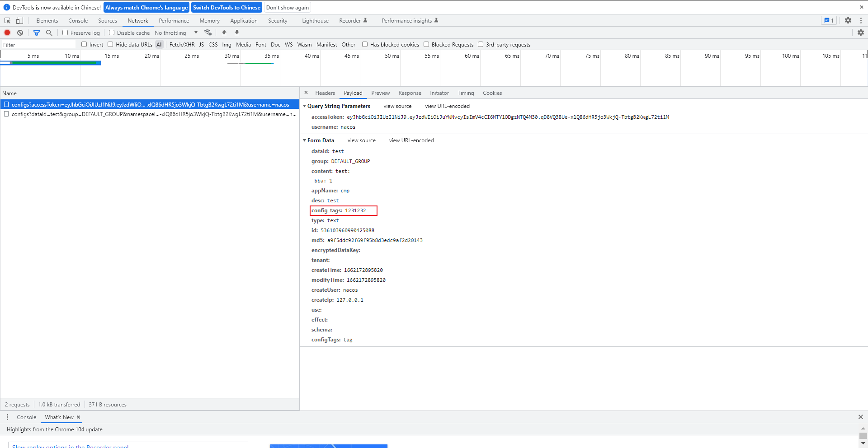Stop recording network log red button
Screen dimensions: 868x448
click(x=7, y=33)
